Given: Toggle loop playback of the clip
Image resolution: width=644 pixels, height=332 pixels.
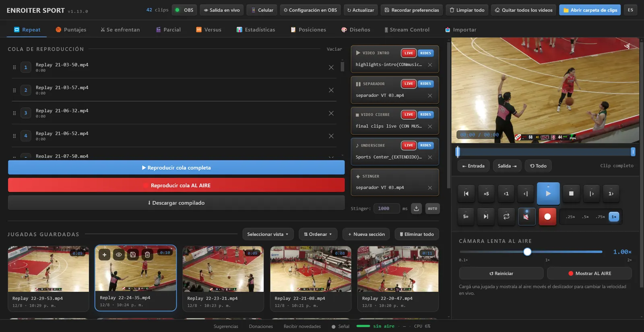Looking at the screenshot, I should tap(506, 217).
